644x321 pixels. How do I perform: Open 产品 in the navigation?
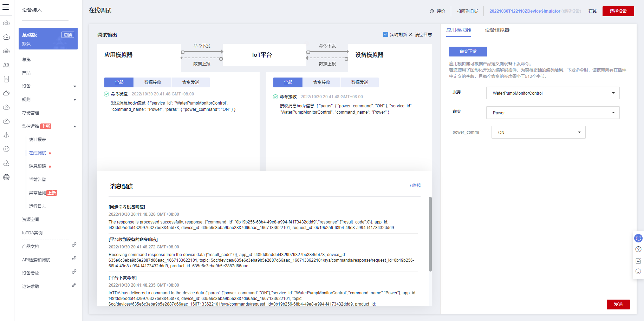pyautogui.click(x=26, y=73)
